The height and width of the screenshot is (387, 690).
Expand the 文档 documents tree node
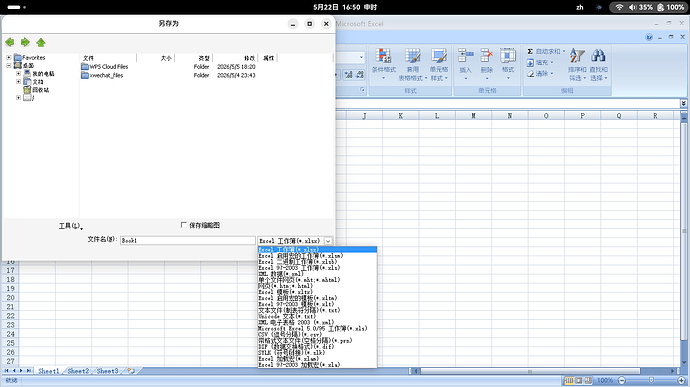pyautogui.click(x=18, y=81)
